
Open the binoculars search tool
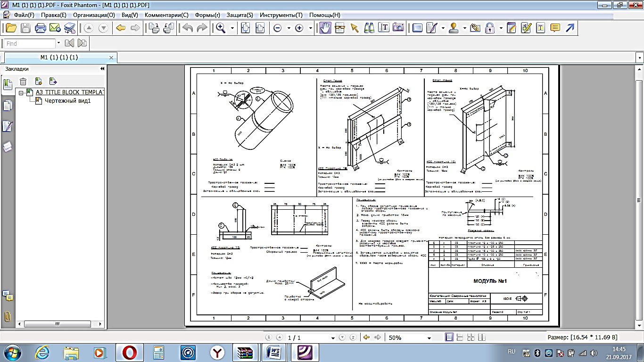click(369, 28)
